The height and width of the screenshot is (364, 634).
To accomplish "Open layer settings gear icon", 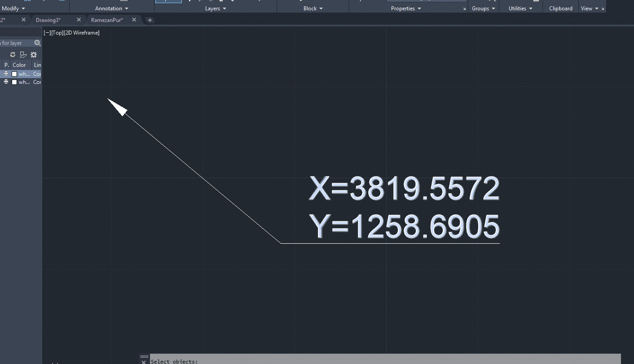I will [x=34, y=54].
